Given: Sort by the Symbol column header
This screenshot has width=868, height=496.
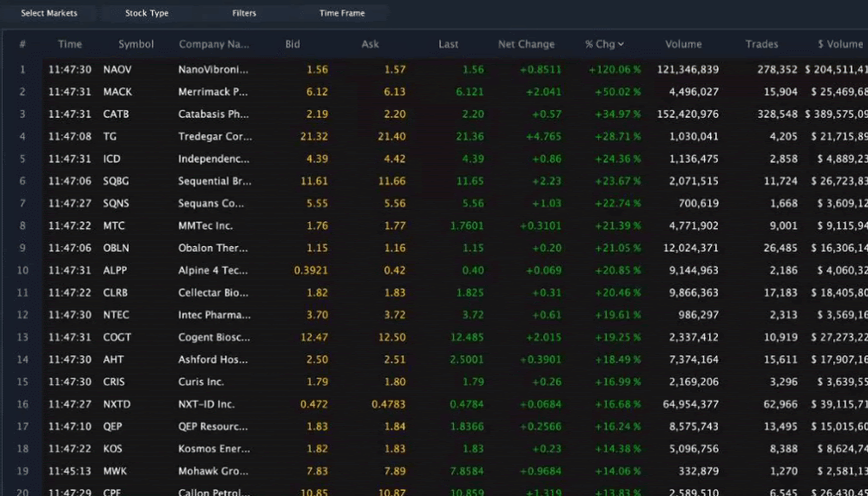Looking at the screenshot, I should point(135,44).
